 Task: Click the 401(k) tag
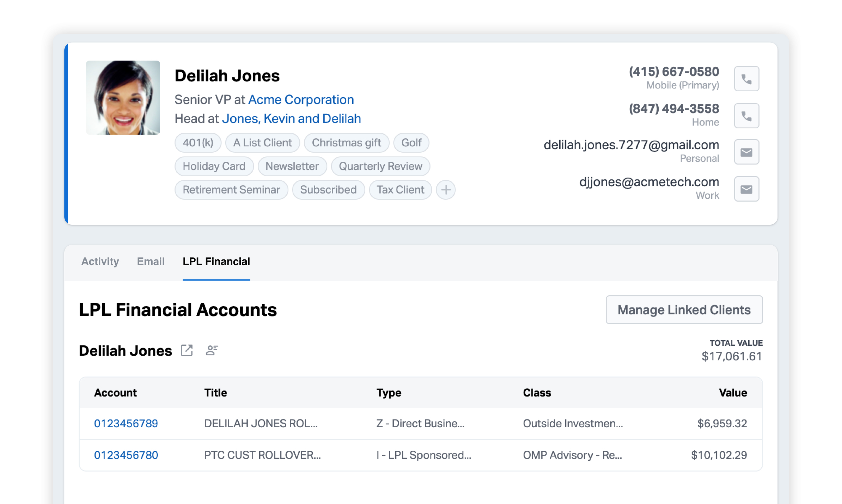pos(197,142)
